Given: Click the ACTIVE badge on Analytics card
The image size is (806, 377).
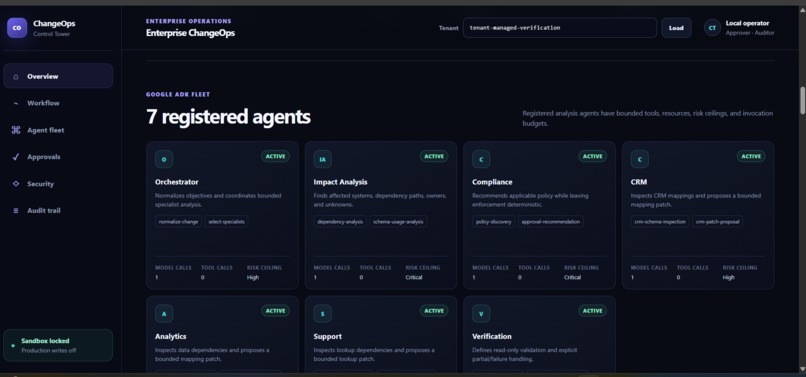Looking at the screenshot, I should 276,311.
